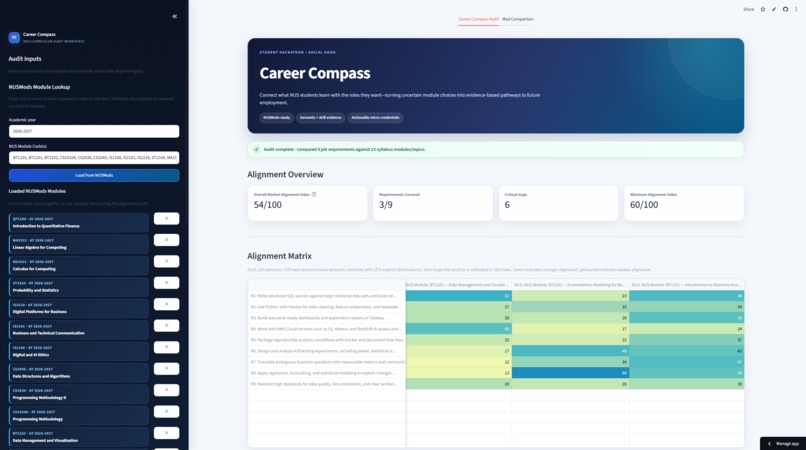The width and height of the screenshot is (806, 450).
Task: Click the BT2102 cell for row R1
Action: tap(459, 296)
